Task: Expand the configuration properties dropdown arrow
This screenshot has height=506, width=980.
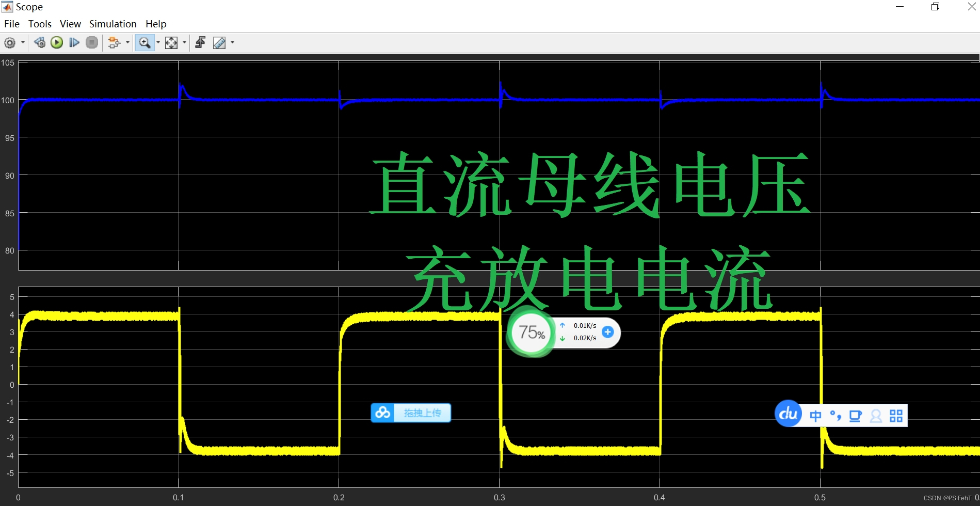Action: pyautogui.click(x=23, y=43)
